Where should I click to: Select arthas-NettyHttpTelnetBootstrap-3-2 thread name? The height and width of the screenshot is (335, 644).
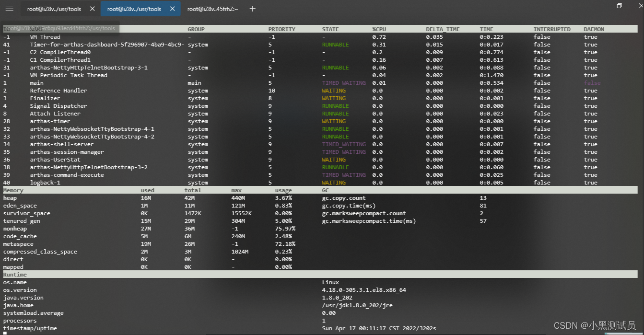click(x=89, y=167)
